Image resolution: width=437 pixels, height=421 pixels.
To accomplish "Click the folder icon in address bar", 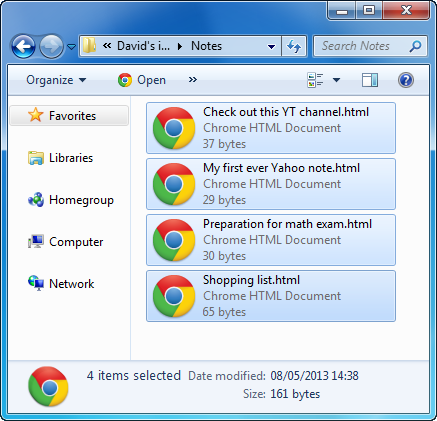I will coord(89,45).
